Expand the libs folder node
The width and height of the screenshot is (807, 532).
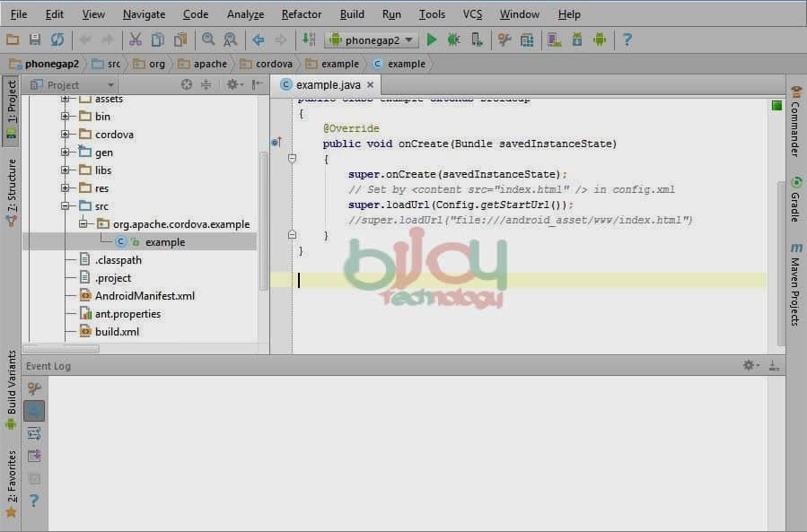point(66,170)
